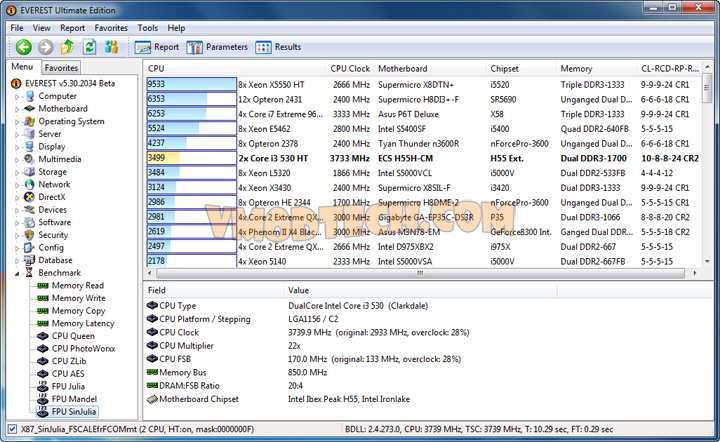Viewport: 720px width, 442px height.
Task: Open the users icon in the toolbar
Action: [x=112, y=47]
